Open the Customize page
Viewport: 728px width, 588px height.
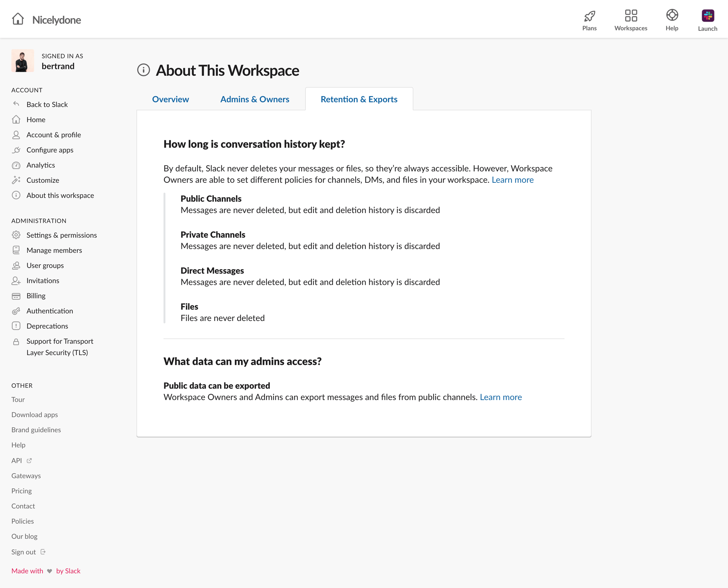(43, 180)
